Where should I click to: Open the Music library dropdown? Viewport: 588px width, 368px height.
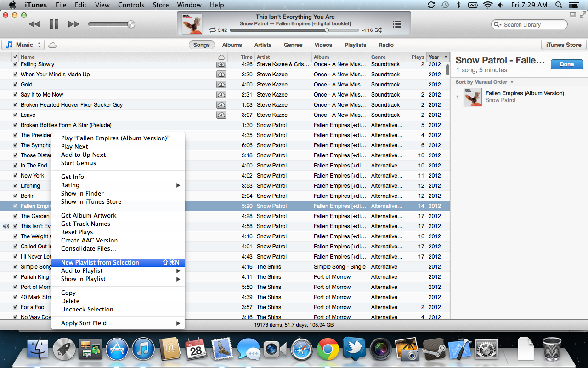click(x=23, y=45)
